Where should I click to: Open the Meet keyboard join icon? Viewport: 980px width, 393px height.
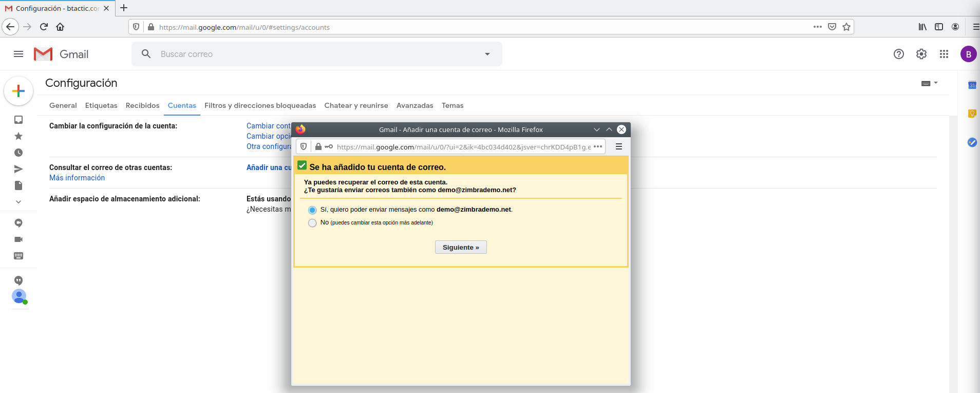[x=18, y=256]
